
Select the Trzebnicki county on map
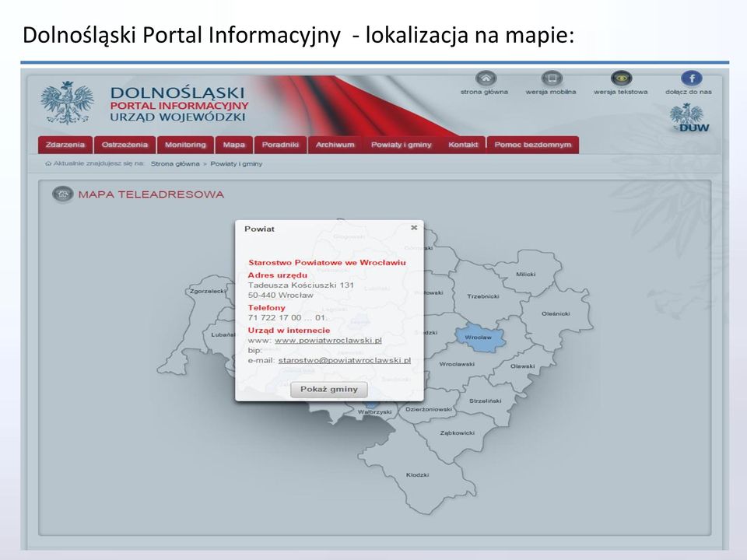coord(482,296)
